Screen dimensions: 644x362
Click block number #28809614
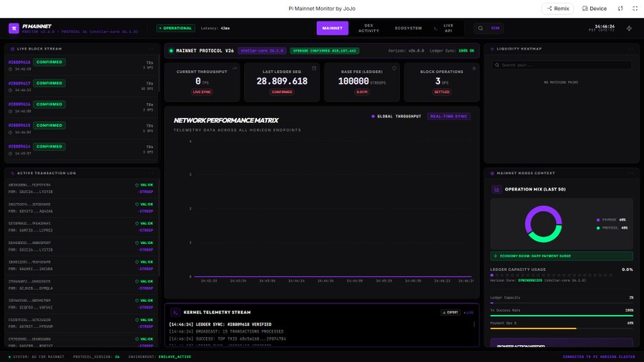19,147
